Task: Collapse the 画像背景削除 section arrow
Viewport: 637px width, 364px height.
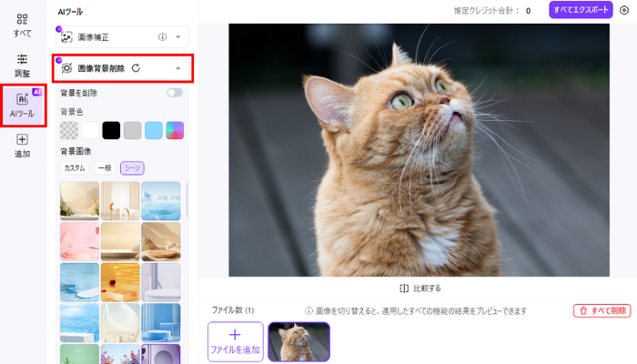Action: [x=178, y=68]
